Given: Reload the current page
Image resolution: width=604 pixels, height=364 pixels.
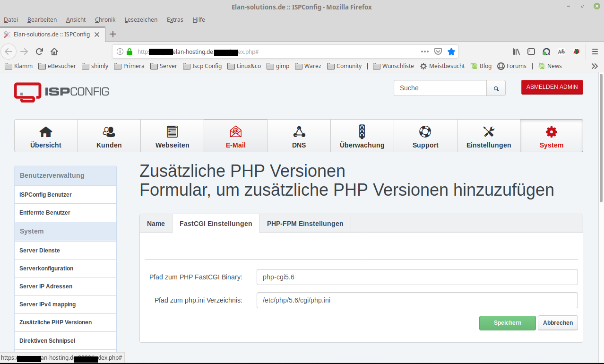Looking at the screenshot, I should pos(40,52).
